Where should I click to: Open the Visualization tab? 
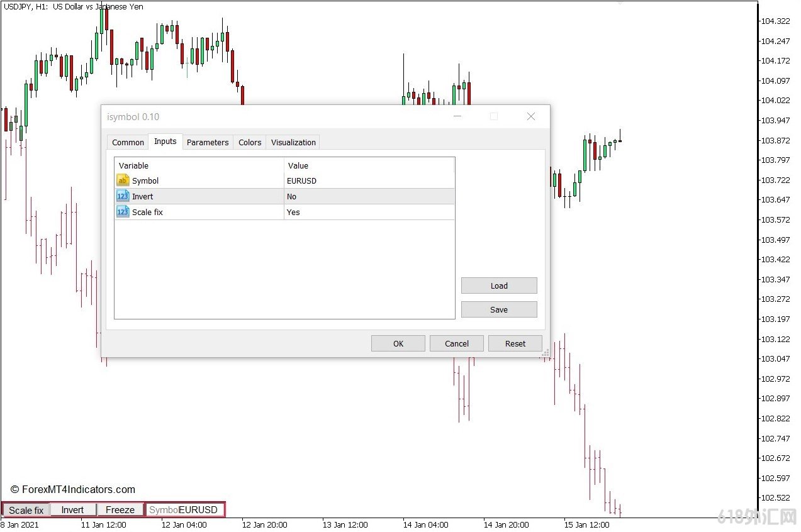tap(293, 142)
